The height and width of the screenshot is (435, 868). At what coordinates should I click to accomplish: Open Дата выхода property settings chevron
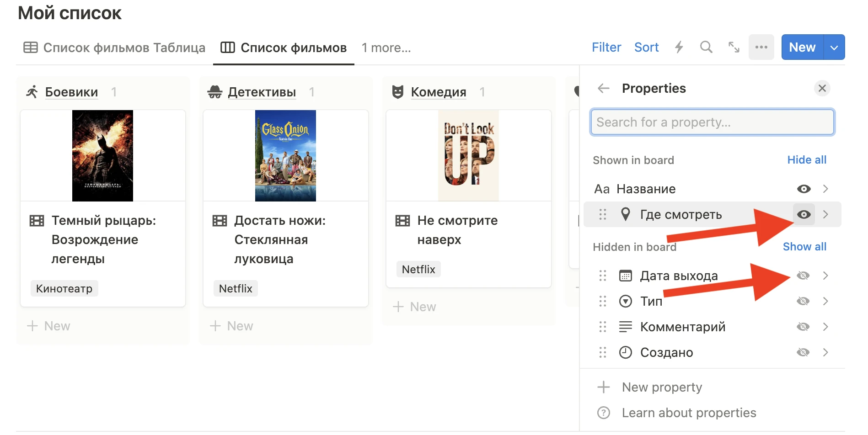[x=825, y=276]
